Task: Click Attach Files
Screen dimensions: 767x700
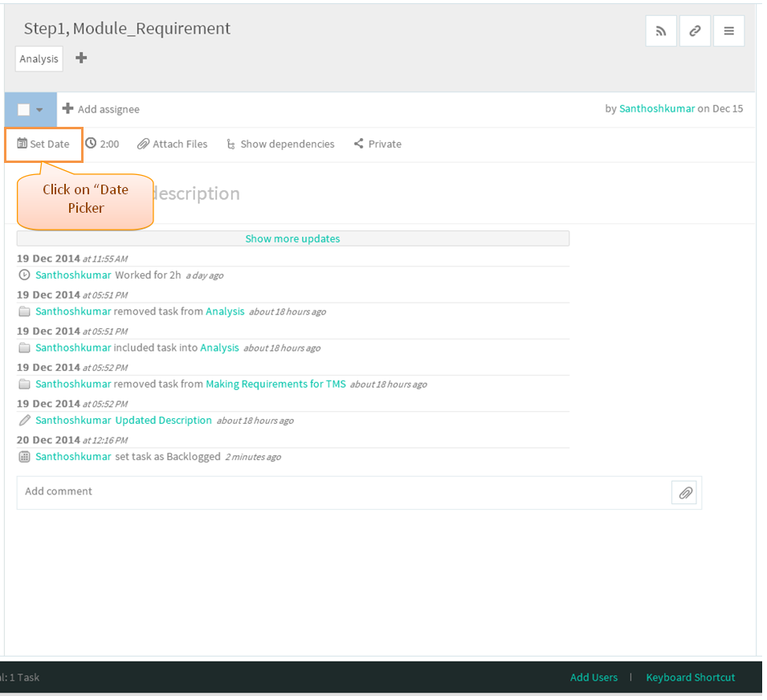Action: pos(172,144)
